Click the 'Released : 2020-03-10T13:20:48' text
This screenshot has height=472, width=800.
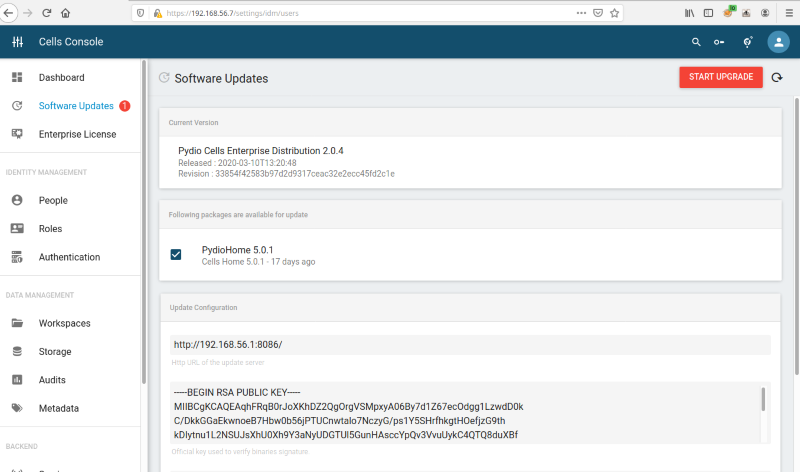(x=237, y=163)
